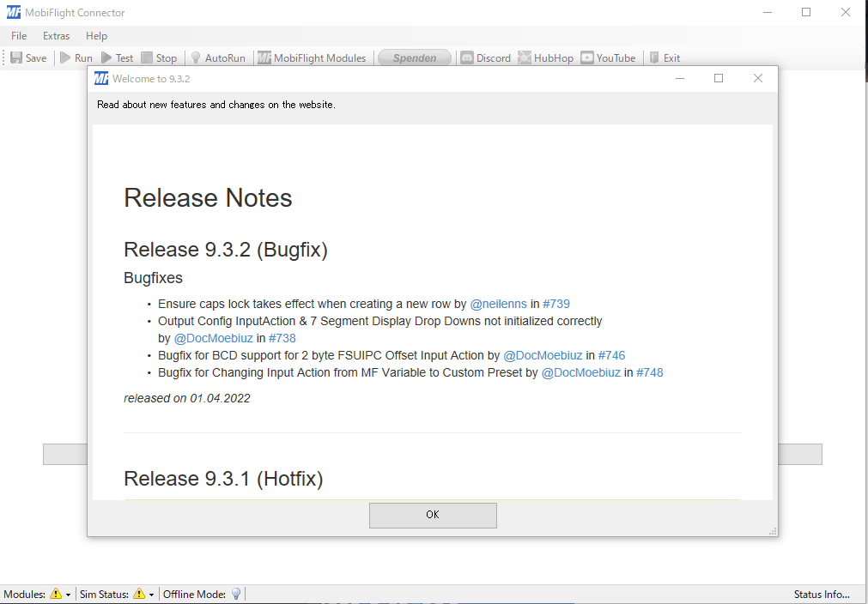The height and width of the screenshot is (604, 868).
Task: Click @DocMoebiuz link beside #746
Action: 543,355
